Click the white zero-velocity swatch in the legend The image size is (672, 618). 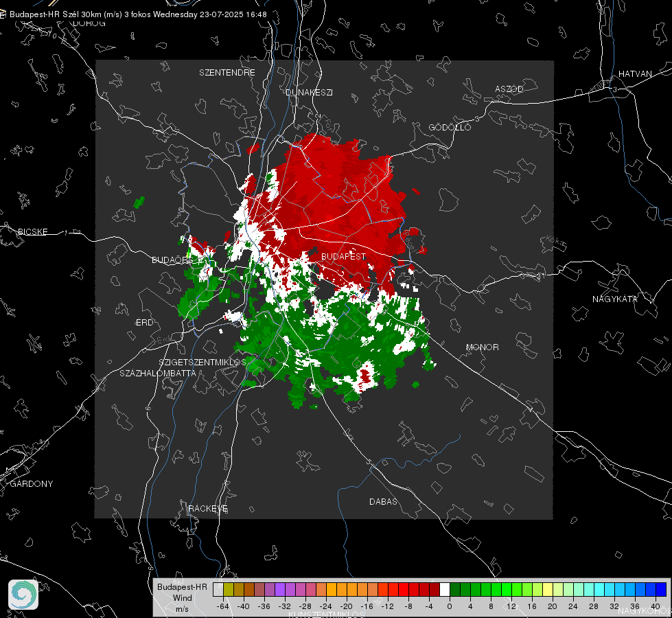[x=445, y=589]
